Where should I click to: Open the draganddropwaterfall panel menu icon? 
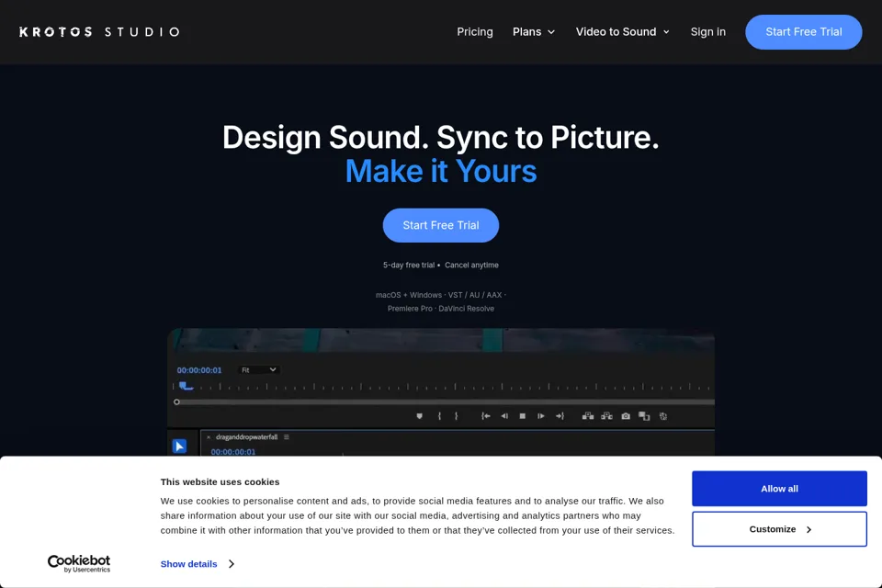(287, 437)
